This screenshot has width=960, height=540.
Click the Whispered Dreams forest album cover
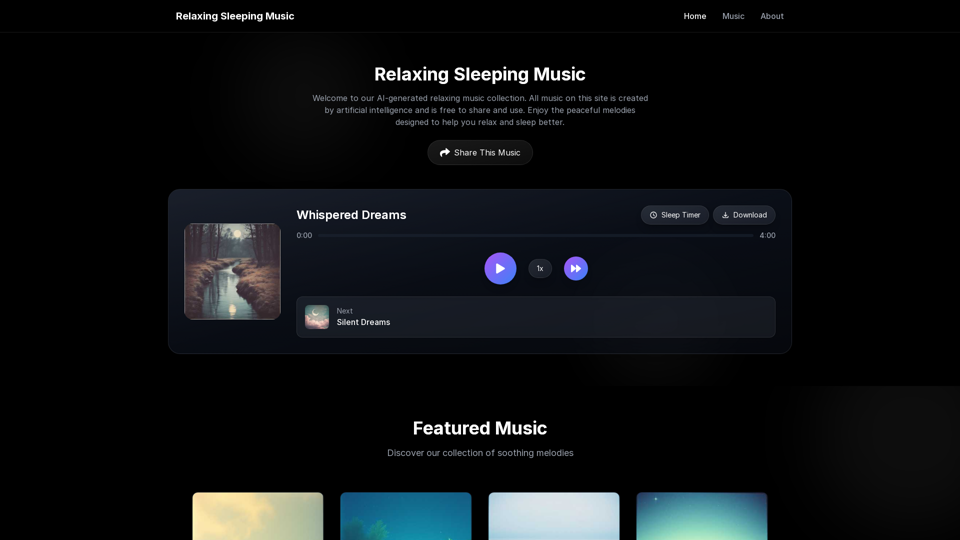[233, 271]
